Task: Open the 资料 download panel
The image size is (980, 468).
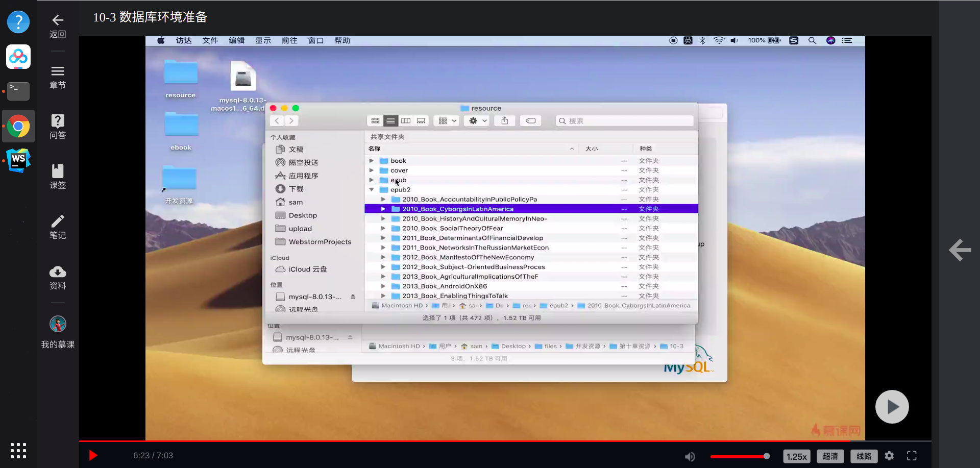Action: 58,278
